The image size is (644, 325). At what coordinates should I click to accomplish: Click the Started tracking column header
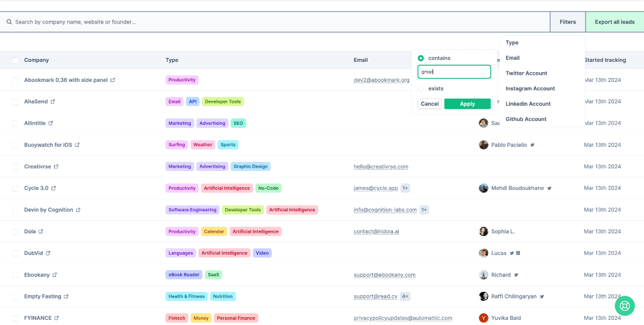click(x=605, y=60)
